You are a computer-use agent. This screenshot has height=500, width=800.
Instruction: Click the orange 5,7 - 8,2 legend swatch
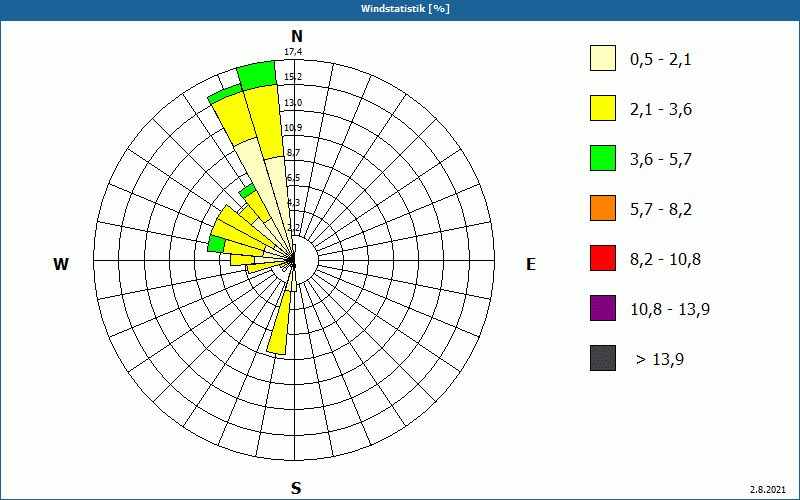[x=603, y=208]
